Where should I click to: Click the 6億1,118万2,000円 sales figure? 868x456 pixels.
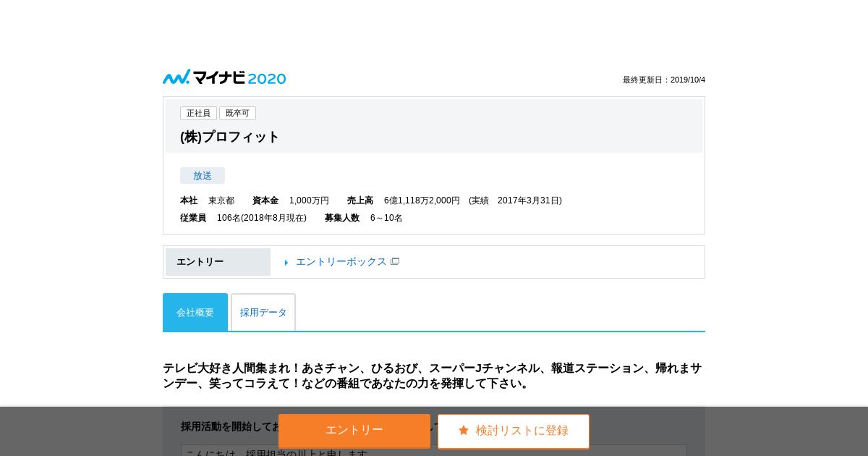pyautogui.click(x=422, y=200)
